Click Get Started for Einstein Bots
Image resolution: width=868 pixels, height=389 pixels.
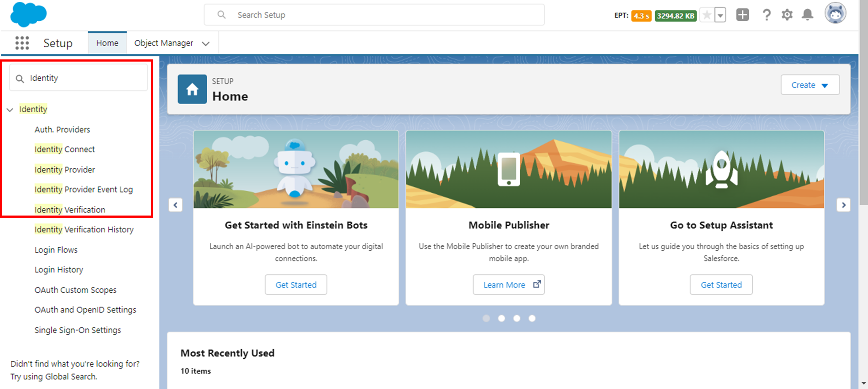click(296, 285)
